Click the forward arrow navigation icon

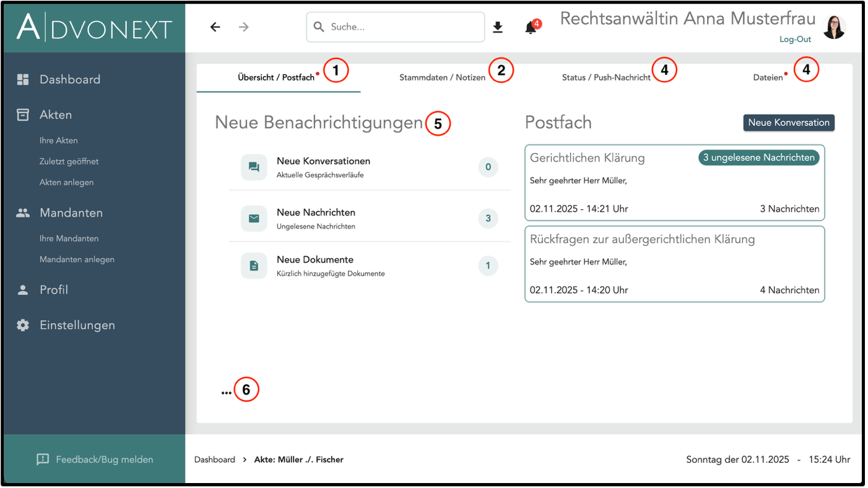[244, 27]
